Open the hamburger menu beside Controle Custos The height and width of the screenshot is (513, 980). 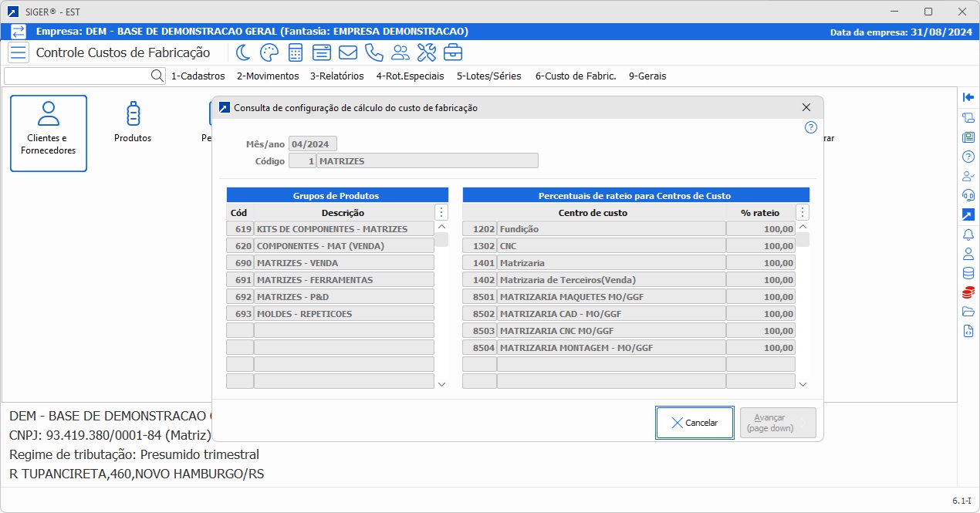coord(19,52)
